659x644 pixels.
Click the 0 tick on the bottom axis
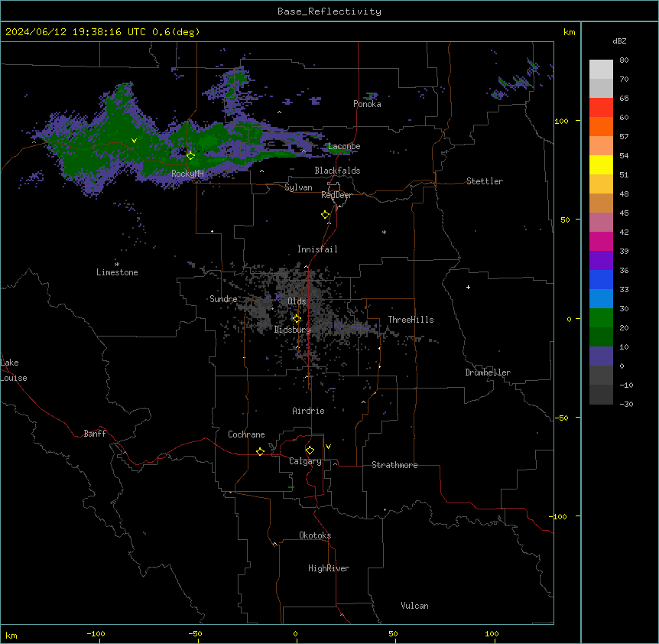(295, 633)
